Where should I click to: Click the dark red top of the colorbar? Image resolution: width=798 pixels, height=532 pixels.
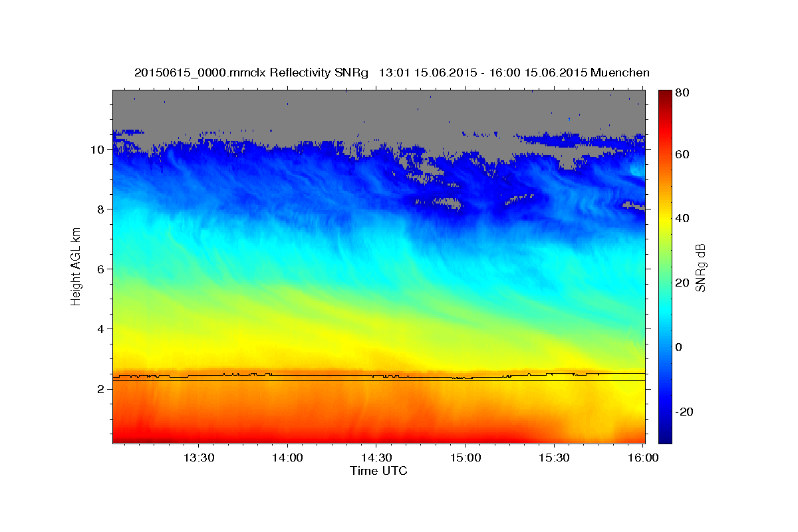(x=665, y=94)
